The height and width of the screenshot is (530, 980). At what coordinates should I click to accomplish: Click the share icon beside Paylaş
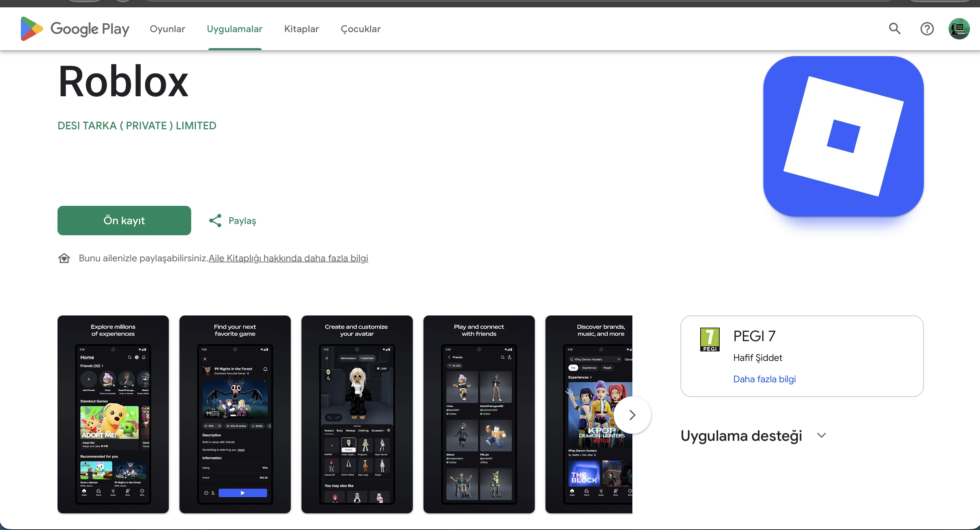pyautogui.click(x=215, y=221)
